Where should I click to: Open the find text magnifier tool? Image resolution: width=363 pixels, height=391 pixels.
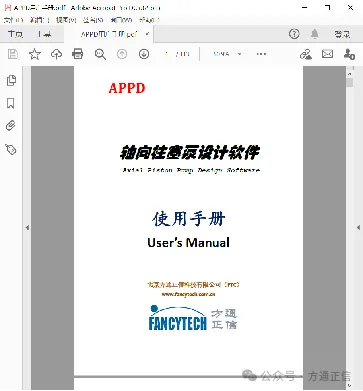point(100,54)
